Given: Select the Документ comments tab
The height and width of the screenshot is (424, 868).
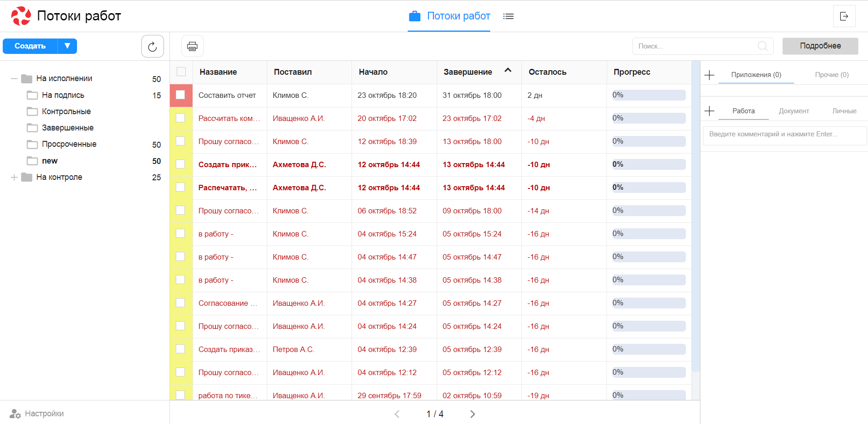Looking at the screenshot, I should click(x=794, y=111).
